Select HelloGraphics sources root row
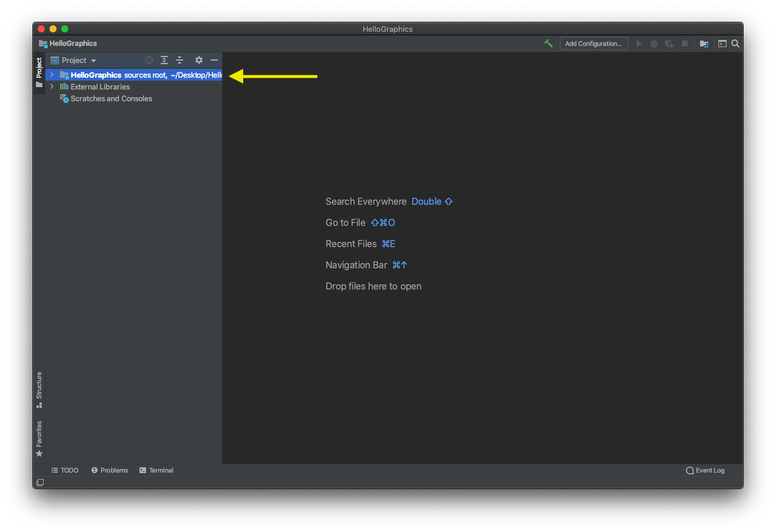This screenshot has height=532, width=776. click(x=134, y=75)
